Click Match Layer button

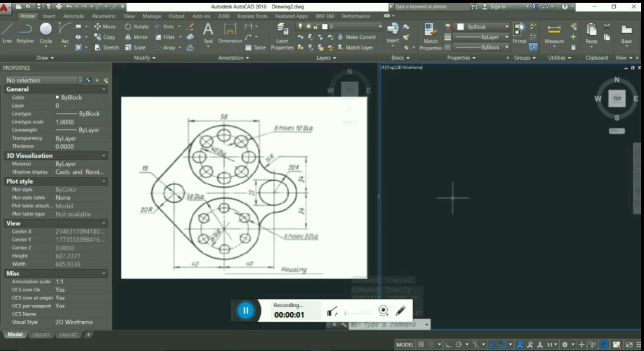pyautogui.click(x=355, y=47)
